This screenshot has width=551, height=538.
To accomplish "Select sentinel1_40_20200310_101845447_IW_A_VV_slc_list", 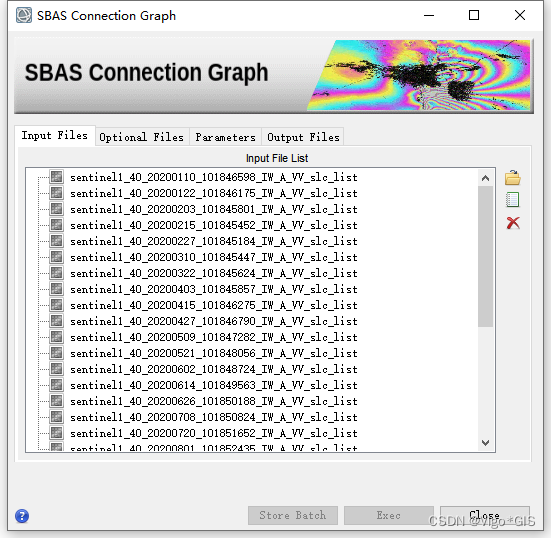I will click(214, 257).
